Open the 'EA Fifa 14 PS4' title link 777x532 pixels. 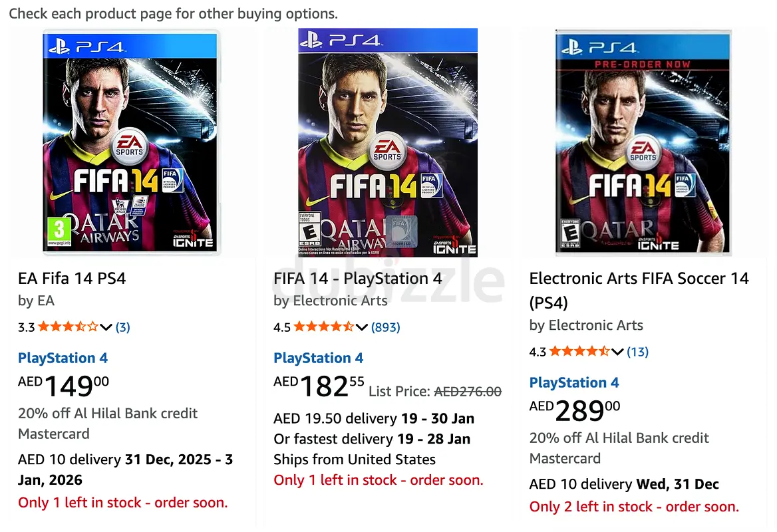coord(72,279)
